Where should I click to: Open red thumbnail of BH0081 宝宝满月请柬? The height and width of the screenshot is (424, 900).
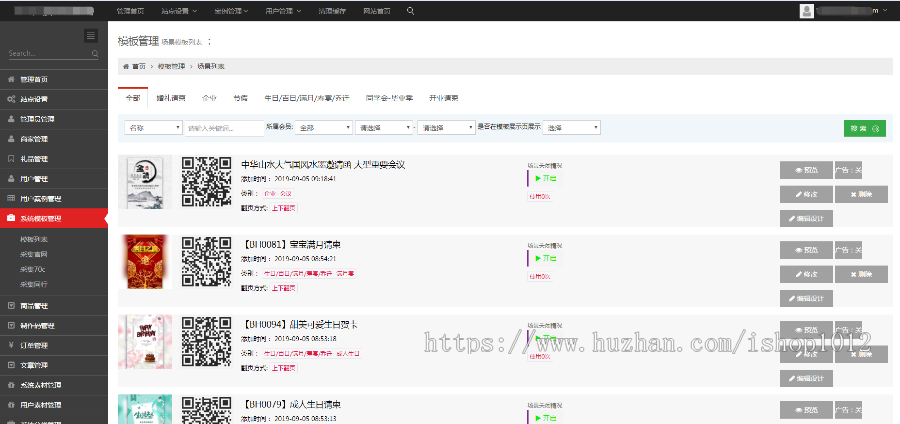(145, 262)
